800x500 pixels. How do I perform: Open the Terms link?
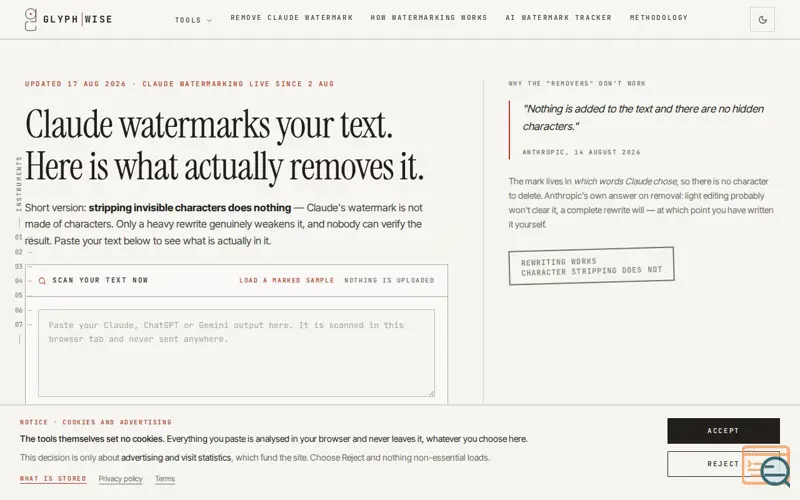point(165,479)
